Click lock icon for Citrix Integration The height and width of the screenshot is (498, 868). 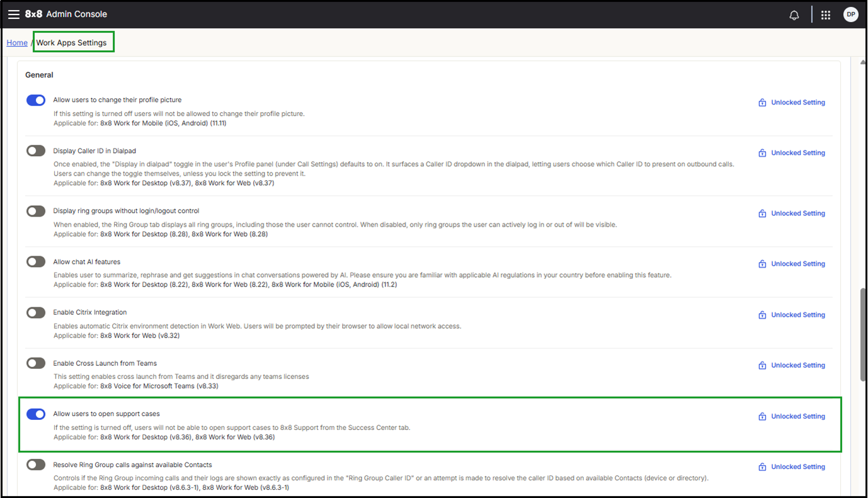pos(762,315)
